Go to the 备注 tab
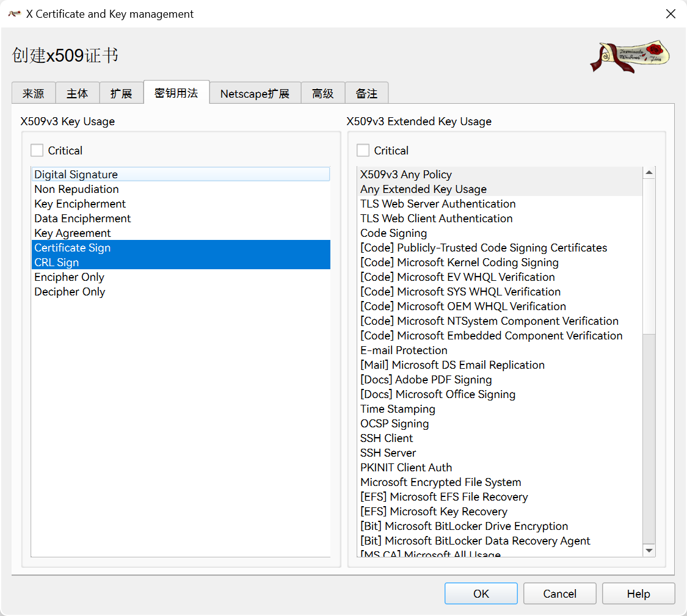The width and height of the screenshot is (687, 616). [x=367, y=93]
